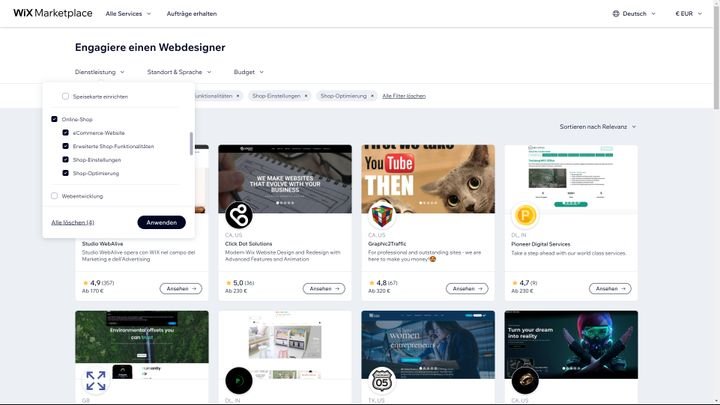This screenshot has height=405, width=720.
Task: Open the Budget filter dropdown
Action: [248, 72]
